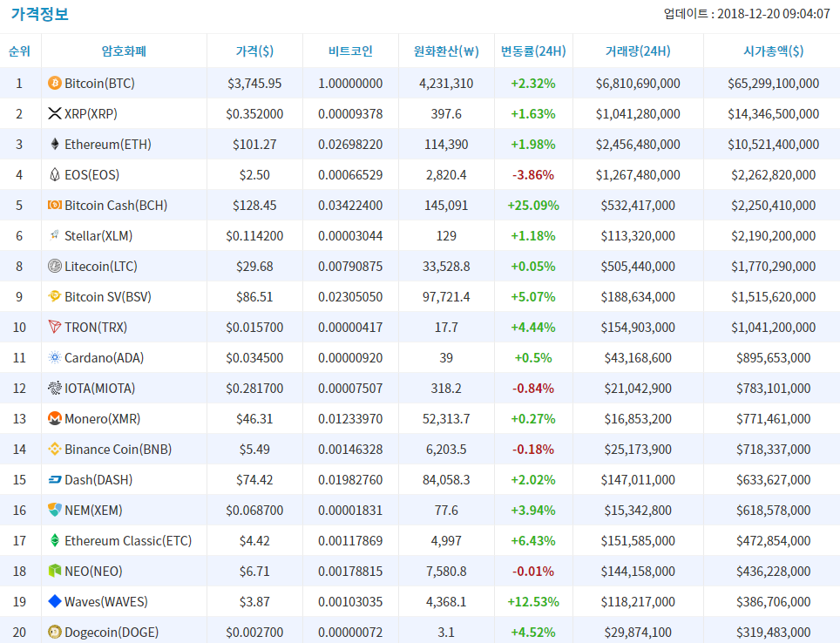Open the XRP(XRP) name link
This screenshot has height=643, width=840.
coord(91,114)
